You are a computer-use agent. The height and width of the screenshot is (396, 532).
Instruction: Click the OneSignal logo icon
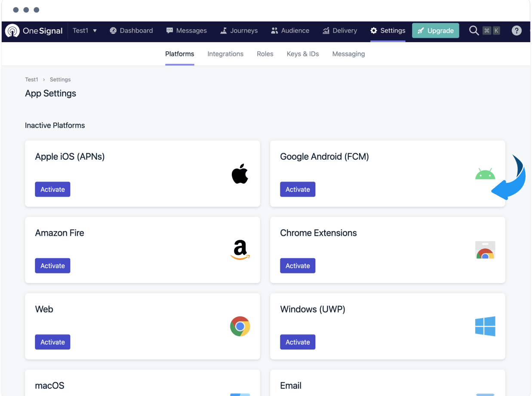pos(12,31)
